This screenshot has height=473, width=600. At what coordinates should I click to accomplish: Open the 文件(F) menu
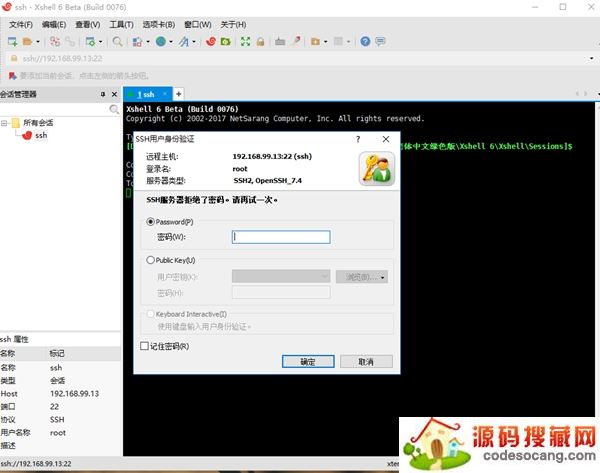tap(21, 24)
